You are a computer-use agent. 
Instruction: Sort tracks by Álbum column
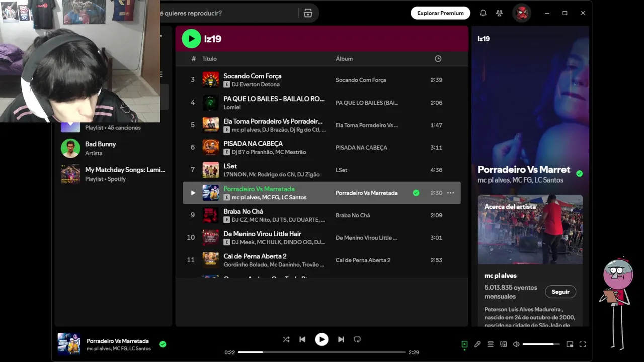(x=344, y=59)
